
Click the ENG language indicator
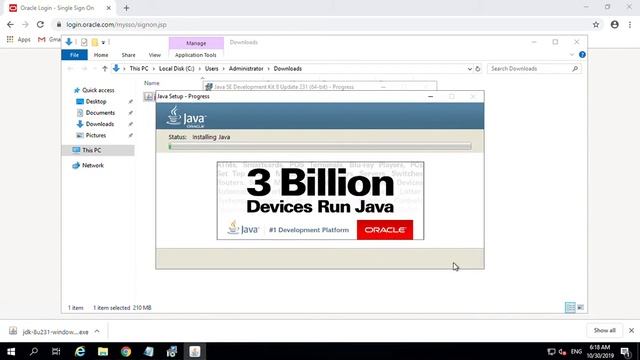[576, 351]
